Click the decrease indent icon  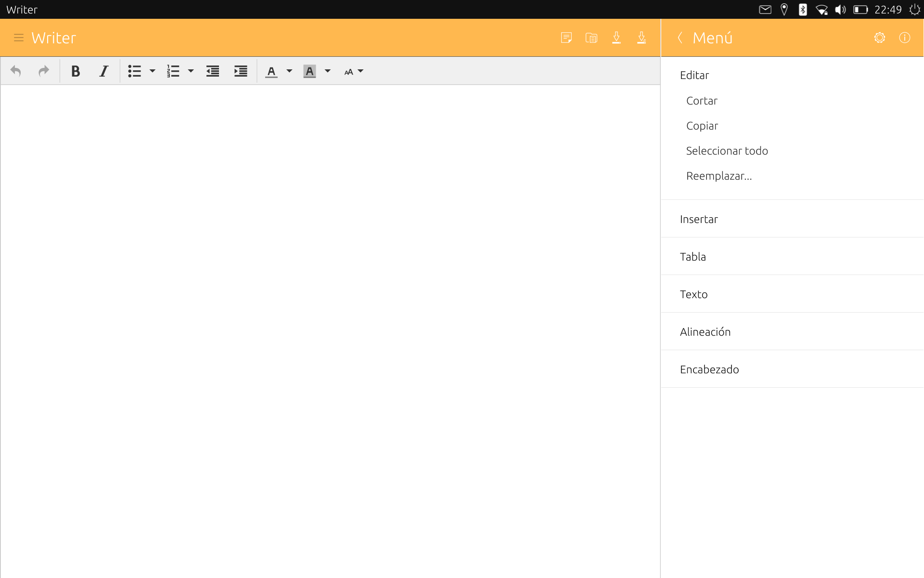(x=213, y=71)
